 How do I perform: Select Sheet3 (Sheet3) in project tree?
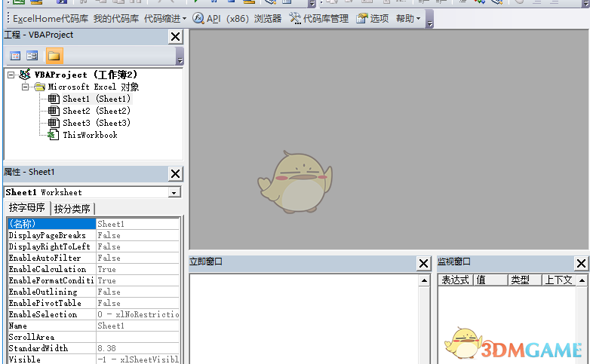97,123
